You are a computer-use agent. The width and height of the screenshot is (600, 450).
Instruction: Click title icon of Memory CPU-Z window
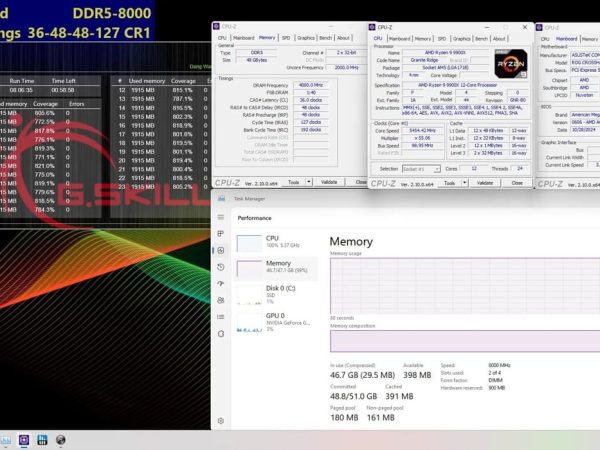(216, 26)
